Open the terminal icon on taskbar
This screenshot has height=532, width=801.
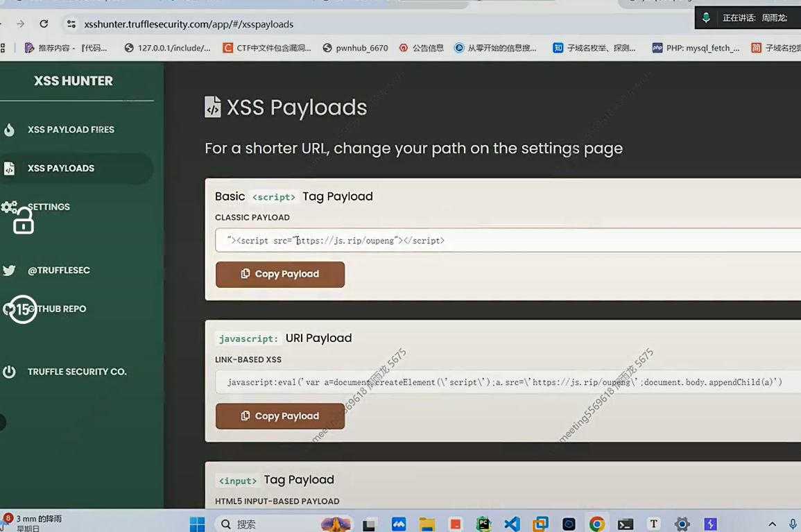[x=626, y=524]
